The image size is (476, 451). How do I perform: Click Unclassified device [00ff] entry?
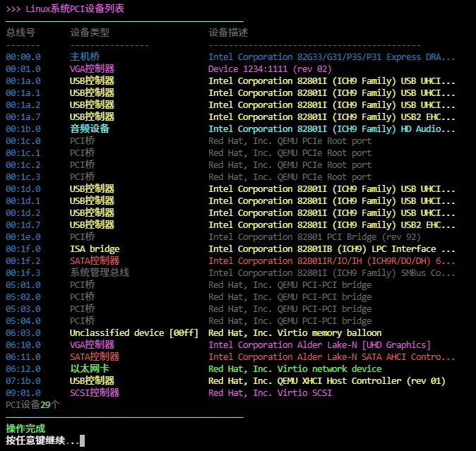click(x=134, y=332)
